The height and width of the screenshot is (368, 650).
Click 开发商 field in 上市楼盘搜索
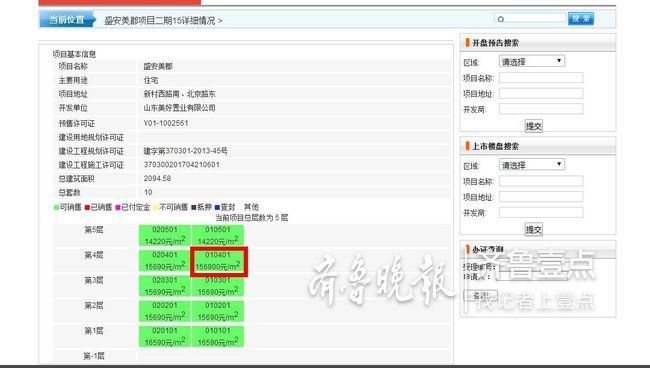click(x=541, y=213)
